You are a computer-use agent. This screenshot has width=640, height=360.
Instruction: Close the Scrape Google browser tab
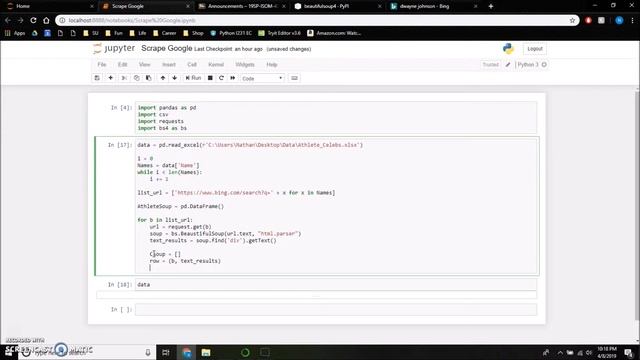click(188, 6)
